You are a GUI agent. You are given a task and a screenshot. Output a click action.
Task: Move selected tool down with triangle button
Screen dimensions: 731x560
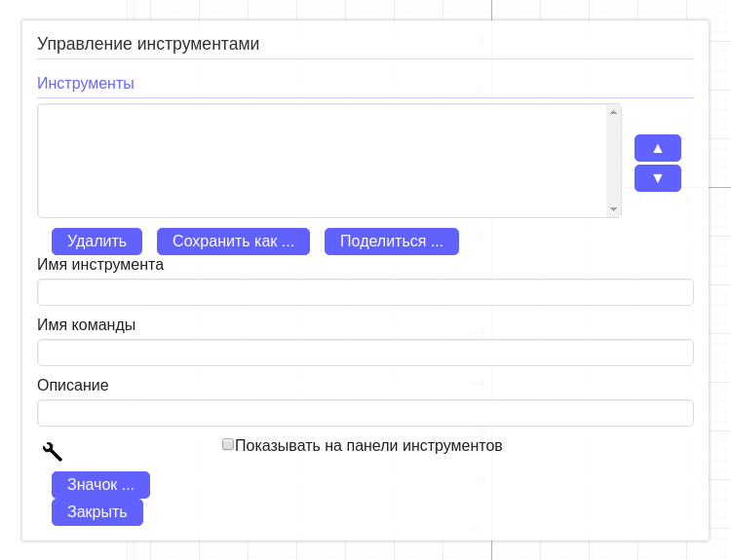657,178
